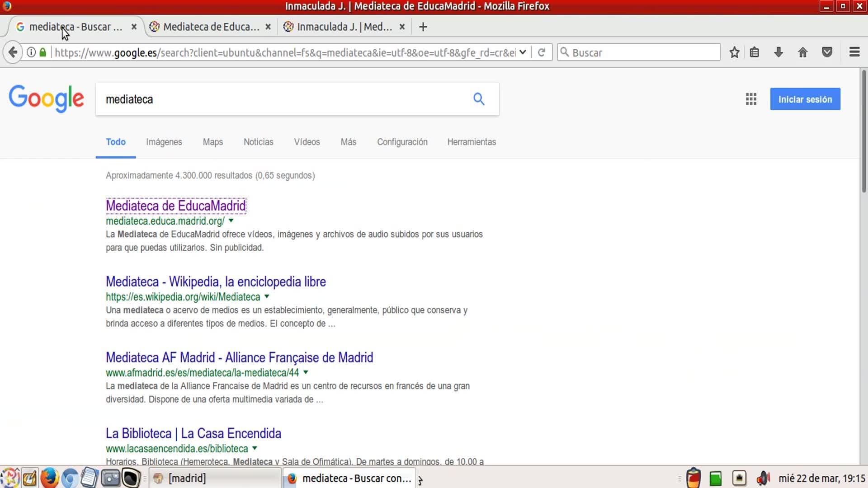Click the Iniciar sesión button
This screenshot has width=868, height=488.
805,99
